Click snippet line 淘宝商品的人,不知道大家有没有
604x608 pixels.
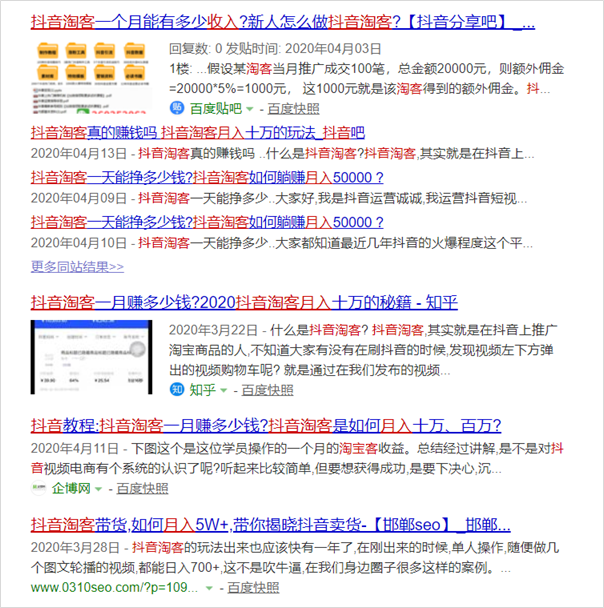click(x=361, y=350)
